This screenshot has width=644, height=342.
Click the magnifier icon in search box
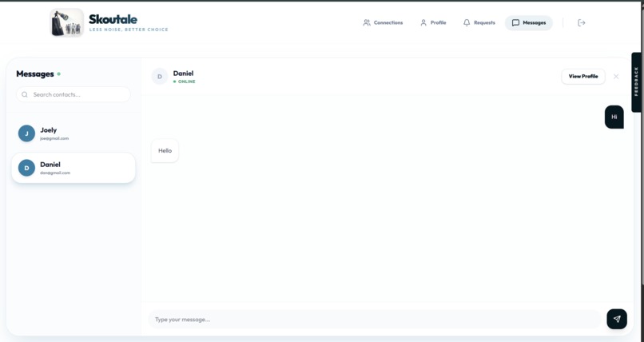coord(25,94)
